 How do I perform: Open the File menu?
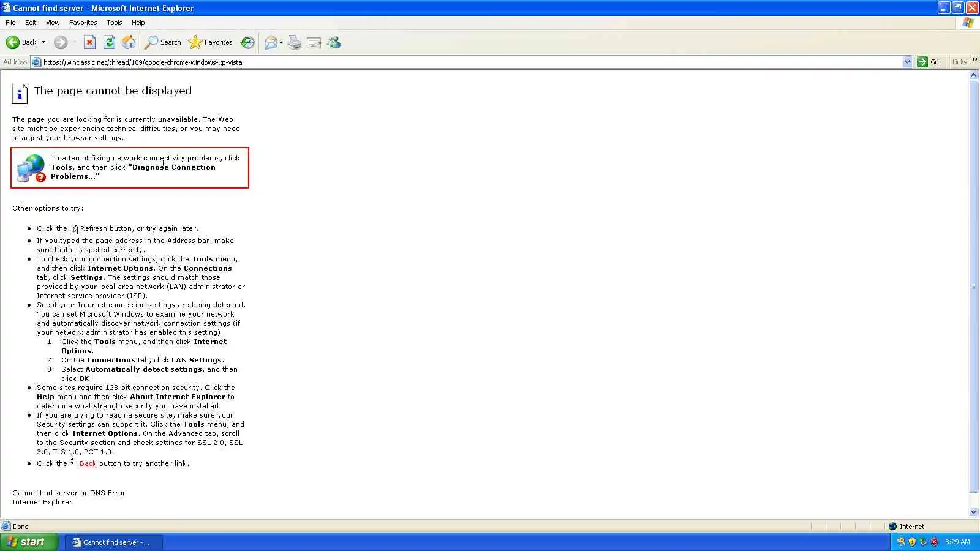10,23
